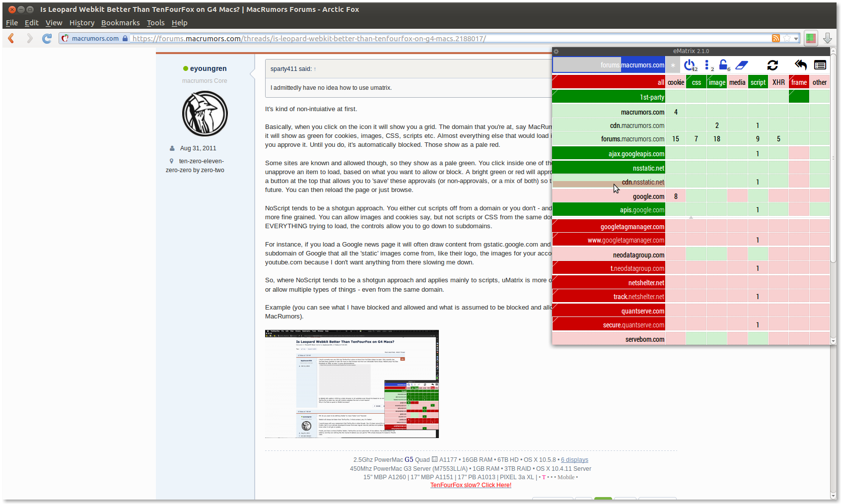Reload the page from the navigation bar

tap(47, 38)
